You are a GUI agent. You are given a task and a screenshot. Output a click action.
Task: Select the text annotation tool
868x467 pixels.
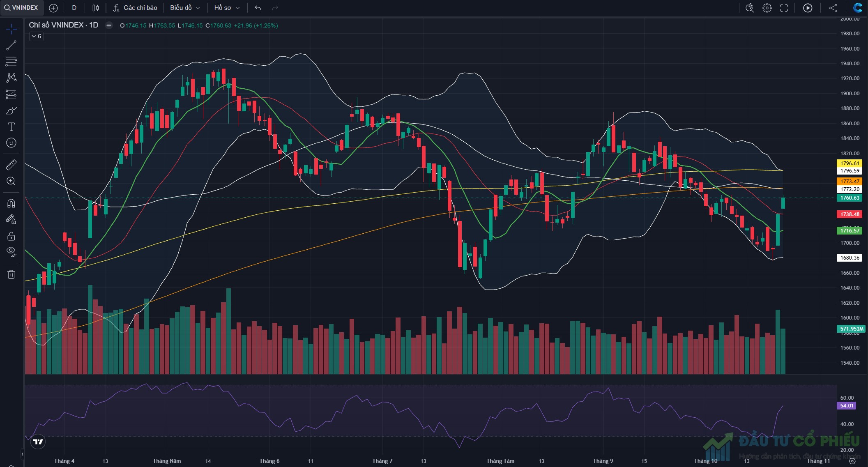click(x=12, y=127)
